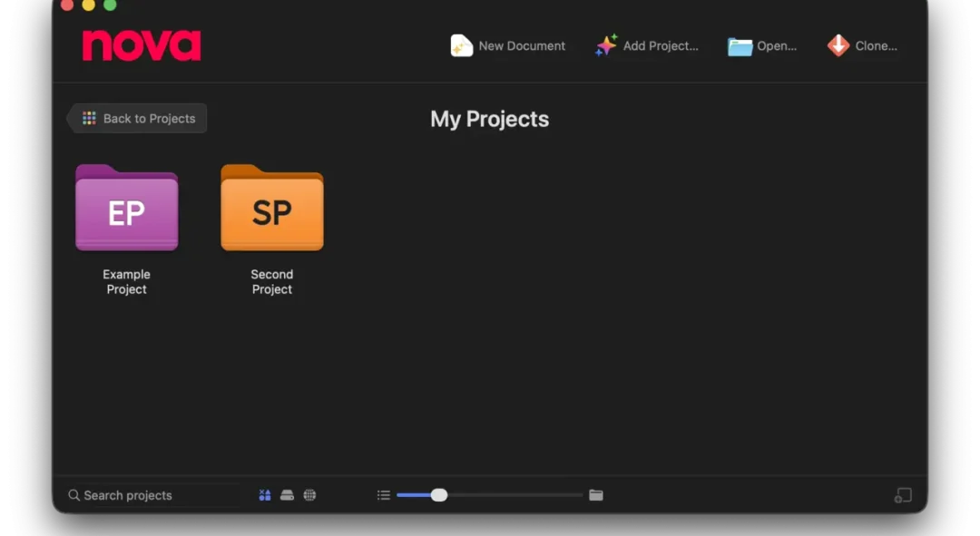Click the magnifier search icon
Viewport: 980px width, 536px height.
click(x=73, y=495)
